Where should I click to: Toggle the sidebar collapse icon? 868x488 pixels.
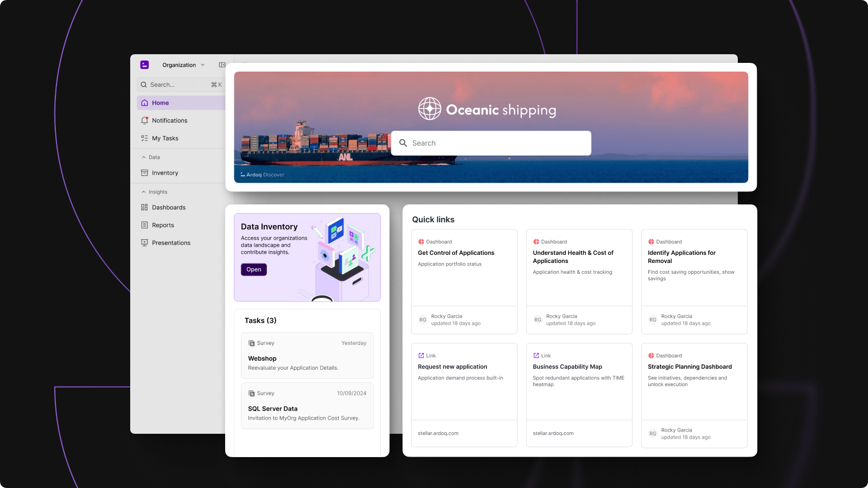click(x=222, y=65)
